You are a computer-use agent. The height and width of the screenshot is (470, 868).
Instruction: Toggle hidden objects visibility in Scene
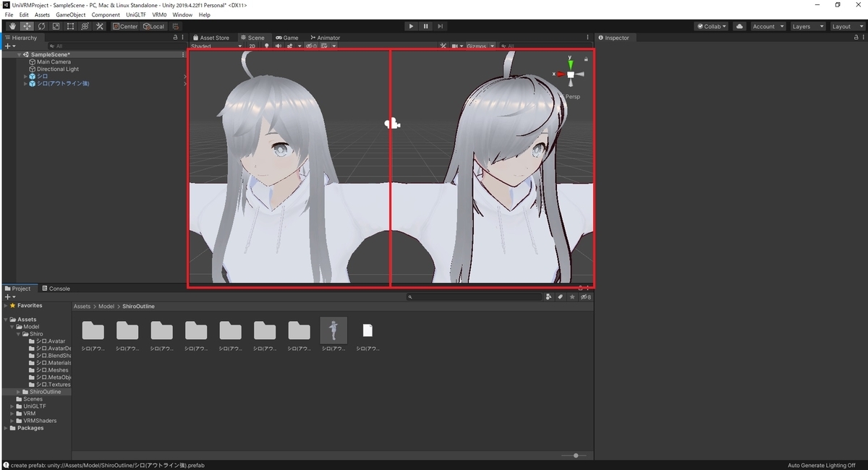coord(311,46)
